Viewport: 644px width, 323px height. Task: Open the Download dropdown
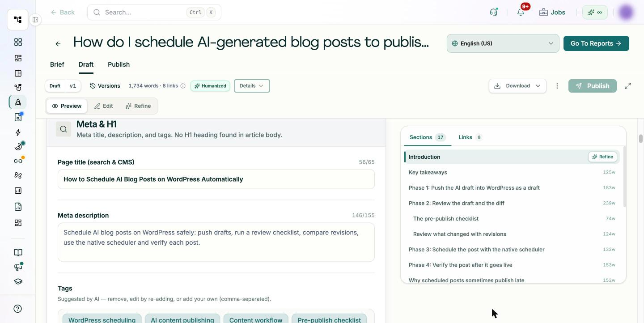click(517, 86)
